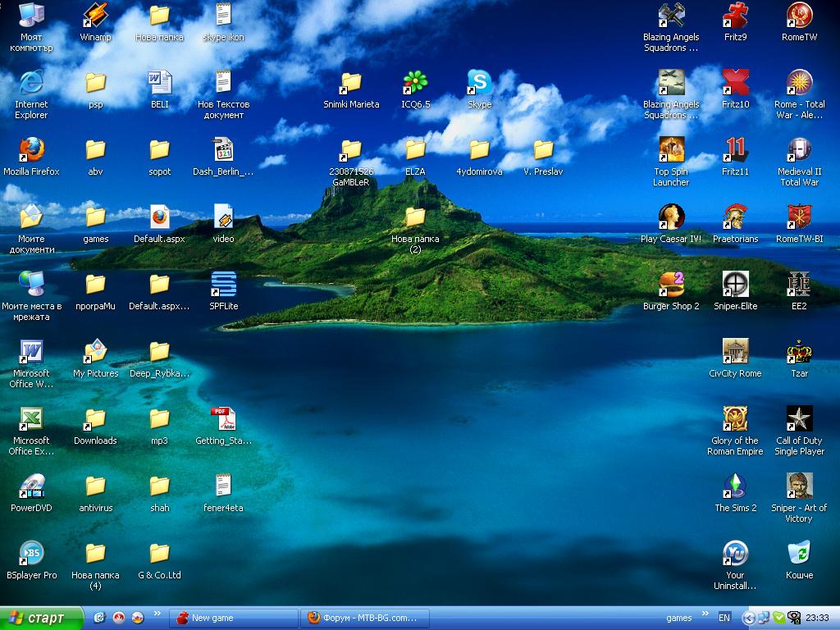Image resolution: width=840 pixels, height=630 pixels.
Task: Click the старт Start button
Action: click(41, 618)
